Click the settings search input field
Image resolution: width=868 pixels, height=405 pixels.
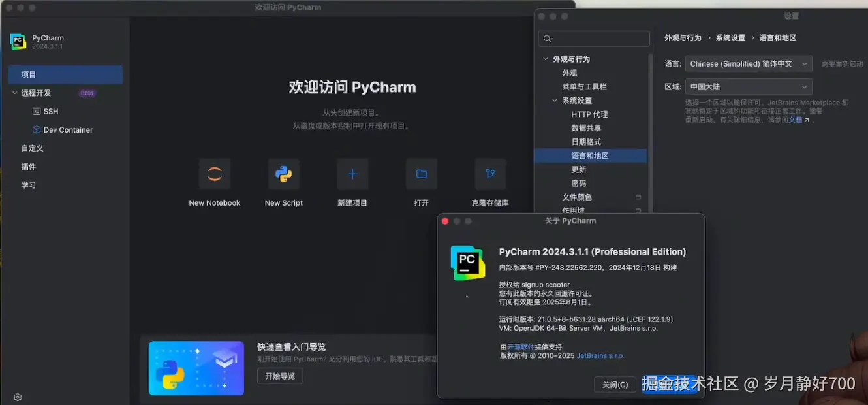[x=593, y=39]
